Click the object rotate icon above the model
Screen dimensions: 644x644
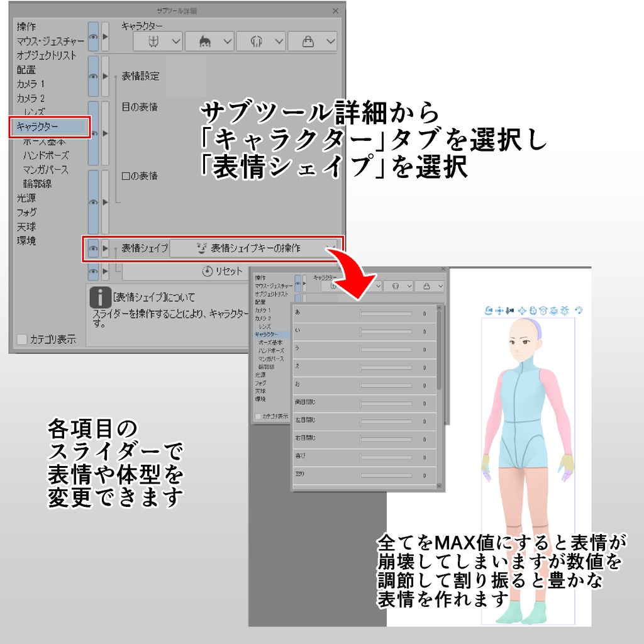coord(533,309)
